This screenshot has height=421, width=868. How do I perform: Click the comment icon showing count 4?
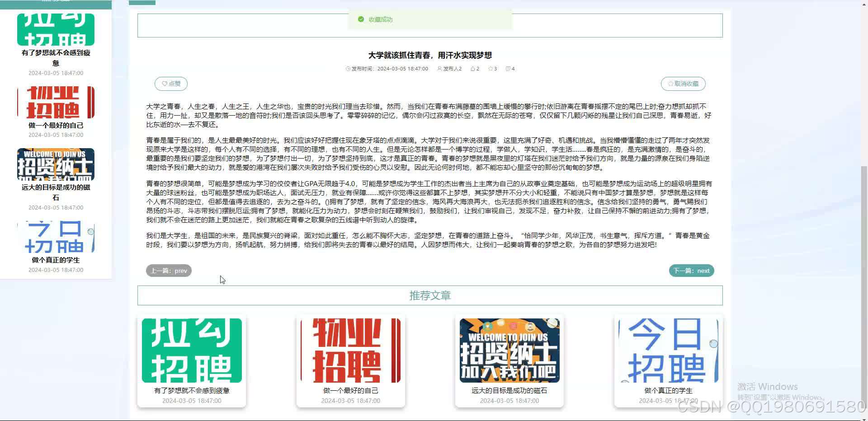pos(508,69)
